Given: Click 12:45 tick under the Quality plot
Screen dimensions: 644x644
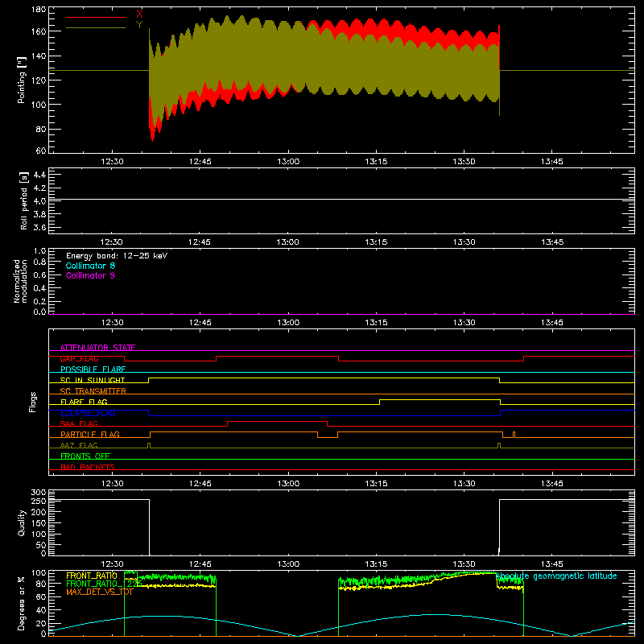Looking at the screenshot, I should [200, 564].
